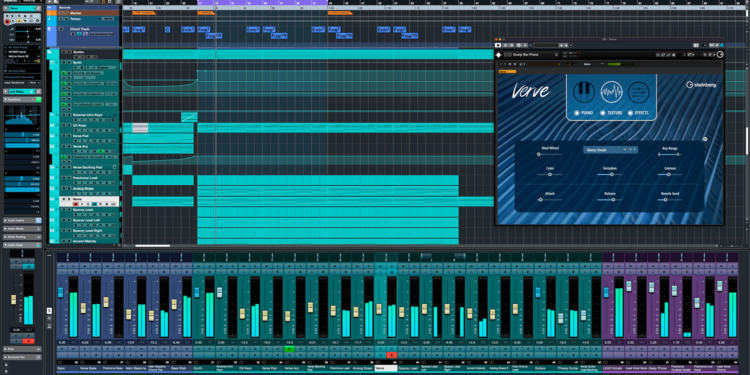Image resolution: width=750 pixels, height=375 pixels.
Task: Click the horizontal scrollbar below track list
Action: pyautogui.click(x=153, y=246)
